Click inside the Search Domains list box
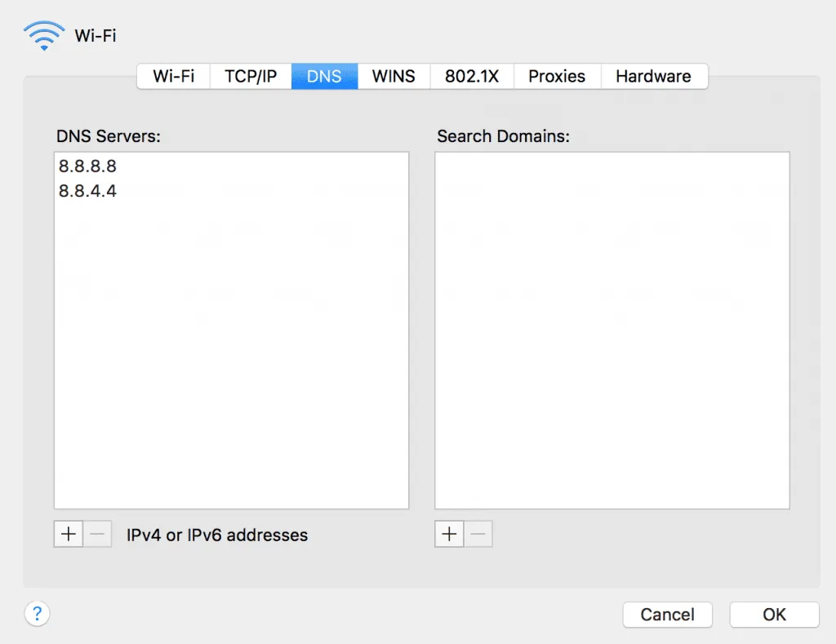Viewport: 836px width, 644px height. (612, 331)
